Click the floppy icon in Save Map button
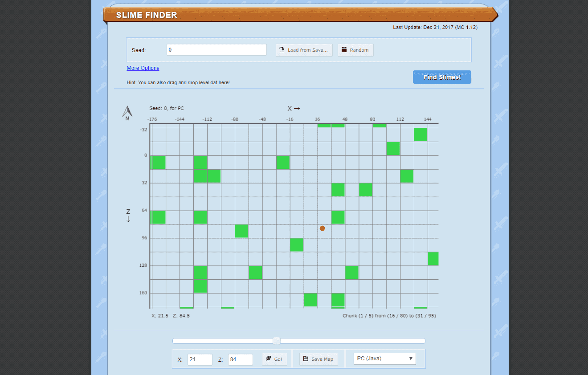 pos(306,359)
